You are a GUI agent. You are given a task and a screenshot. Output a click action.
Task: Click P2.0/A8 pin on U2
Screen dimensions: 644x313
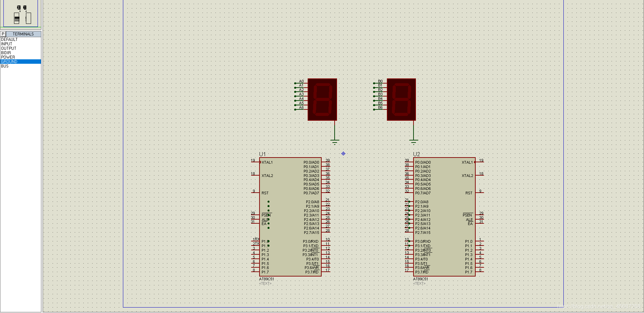click(422, 202)
